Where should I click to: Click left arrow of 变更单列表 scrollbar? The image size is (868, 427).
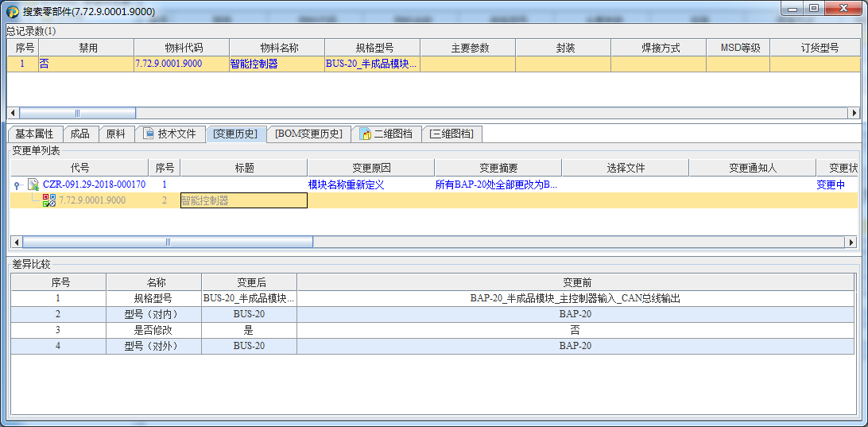coord(17,242)
